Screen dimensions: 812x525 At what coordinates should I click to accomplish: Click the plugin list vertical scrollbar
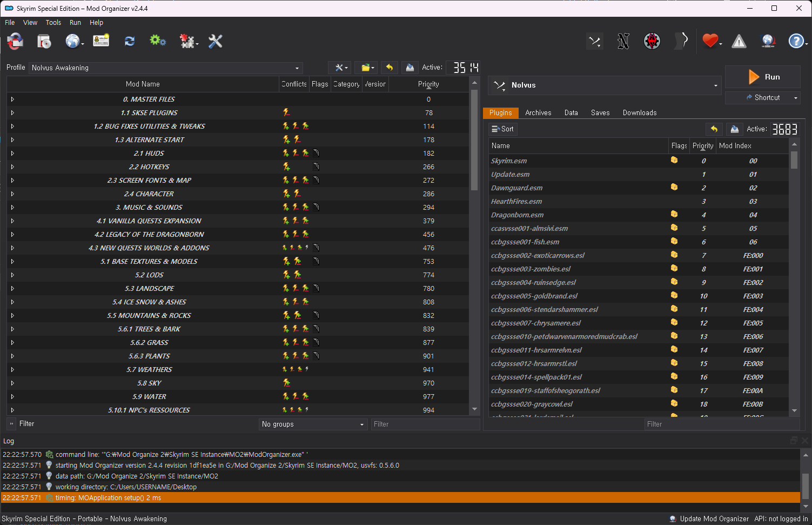pos(794,160)
